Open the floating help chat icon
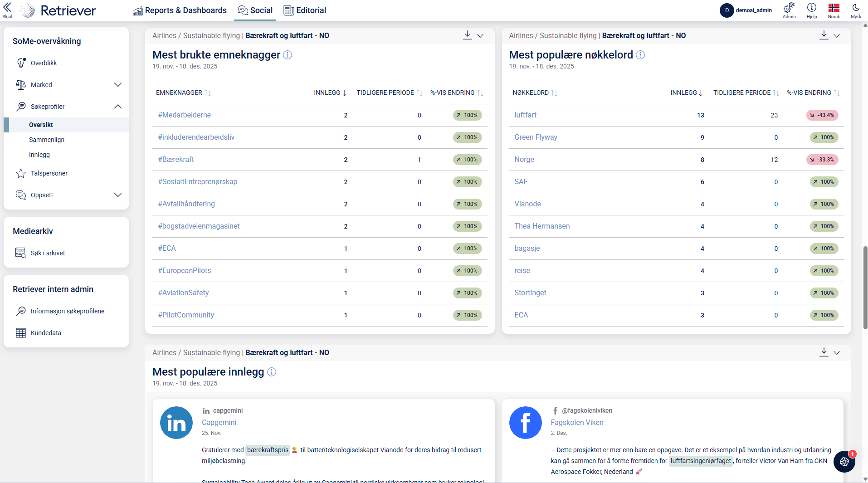Screen dimensions: 868x483 tap(844, 462)
